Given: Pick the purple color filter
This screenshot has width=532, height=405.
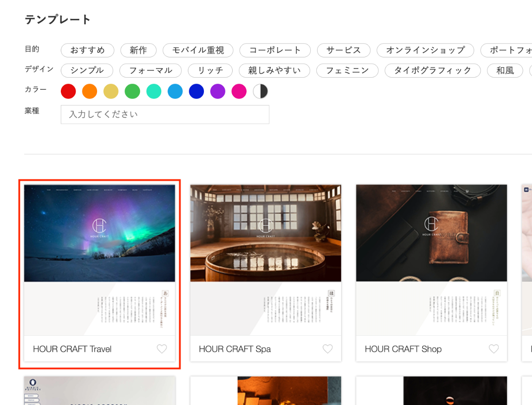Looking at the screenshot, I should [x=218, y=91].
